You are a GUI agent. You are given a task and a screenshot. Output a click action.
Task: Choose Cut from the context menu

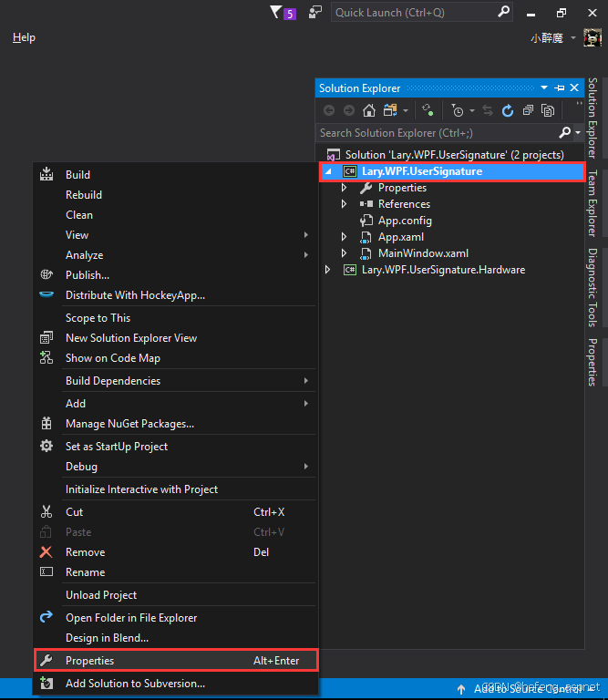pos(175,512)
